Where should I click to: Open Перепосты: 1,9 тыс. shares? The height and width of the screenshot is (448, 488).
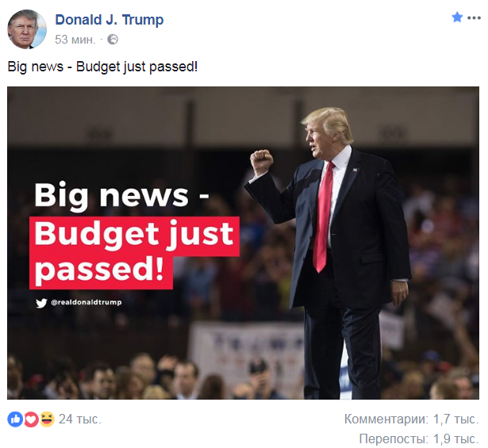419,439
